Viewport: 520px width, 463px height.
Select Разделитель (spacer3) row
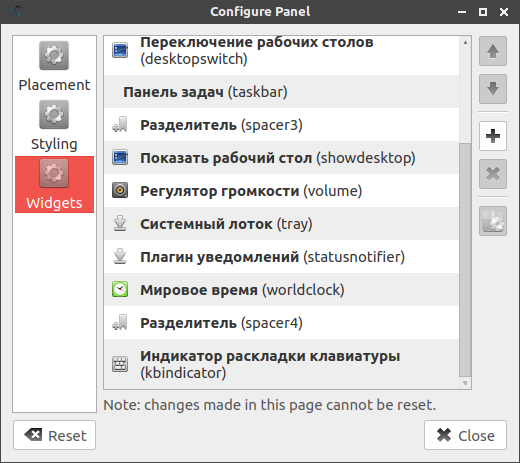coord(282,125)
